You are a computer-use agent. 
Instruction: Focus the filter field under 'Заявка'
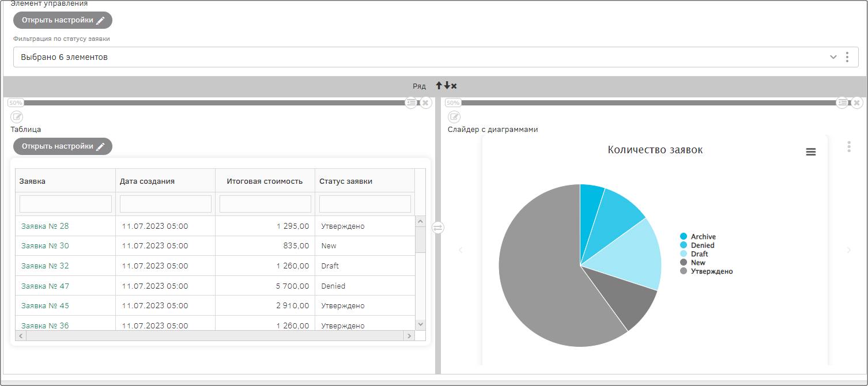[66, 204]
